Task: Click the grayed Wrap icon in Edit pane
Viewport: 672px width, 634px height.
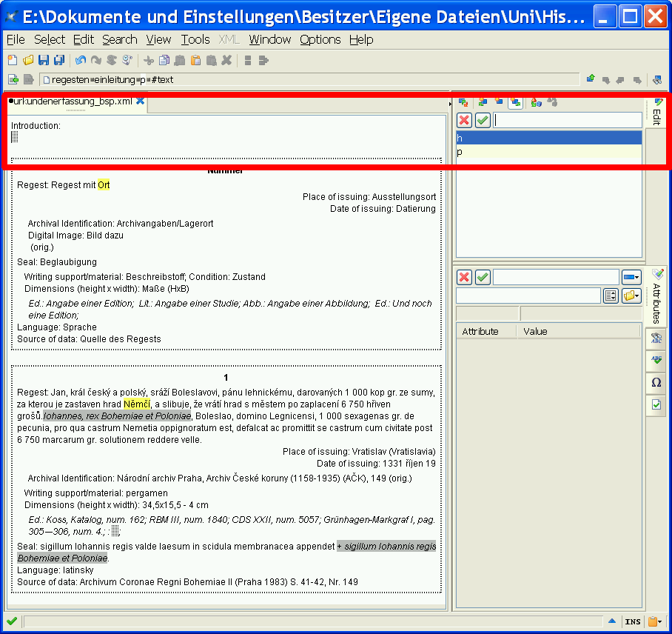Action: [x=552, y=102]
